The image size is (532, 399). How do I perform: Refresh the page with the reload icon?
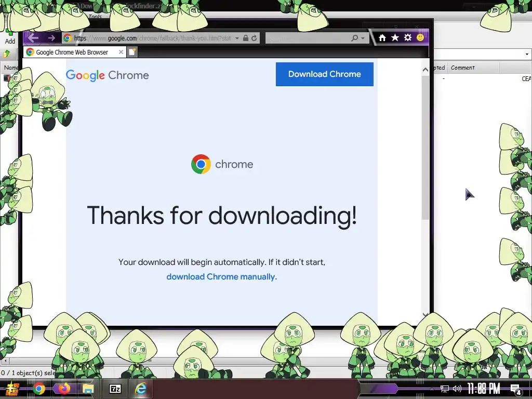tap(254, 38)
